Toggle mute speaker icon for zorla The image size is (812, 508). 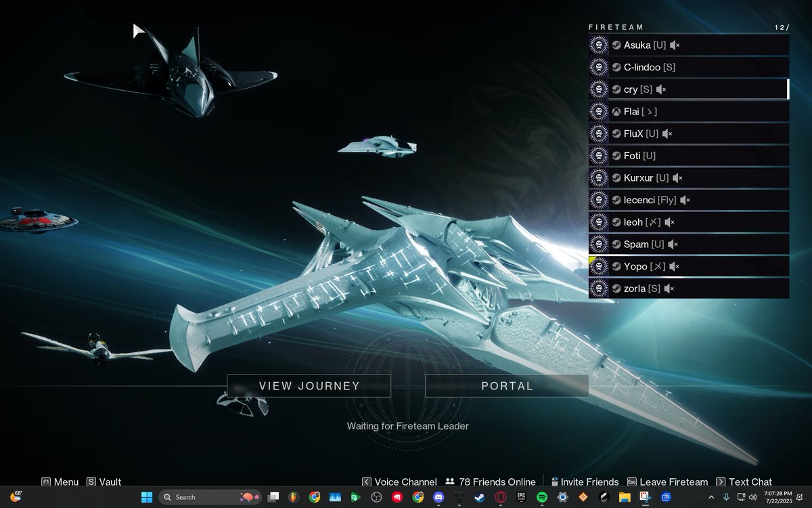tap(669, 289)
